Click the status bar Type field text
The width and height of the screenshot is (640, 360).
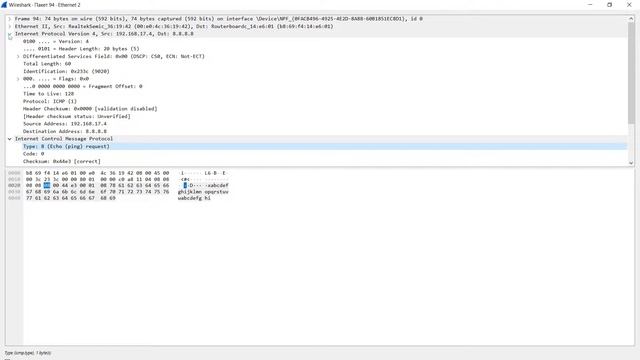28,353
